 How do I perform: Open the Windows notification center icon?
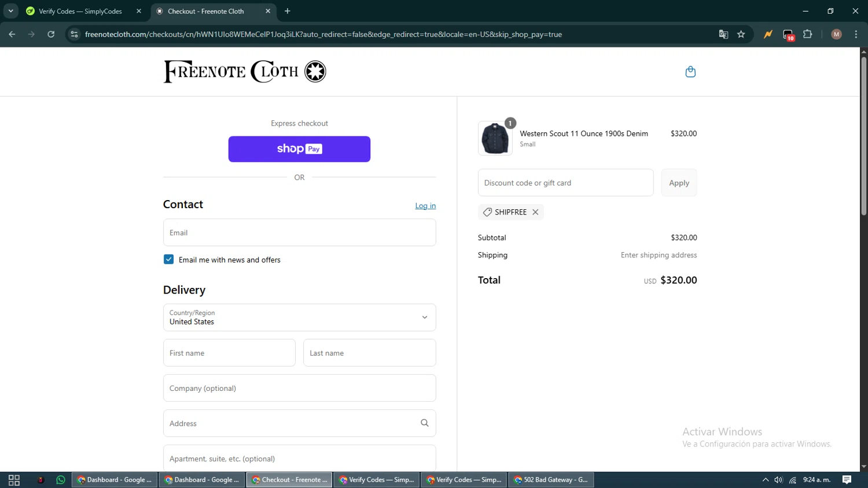[847, 480]
